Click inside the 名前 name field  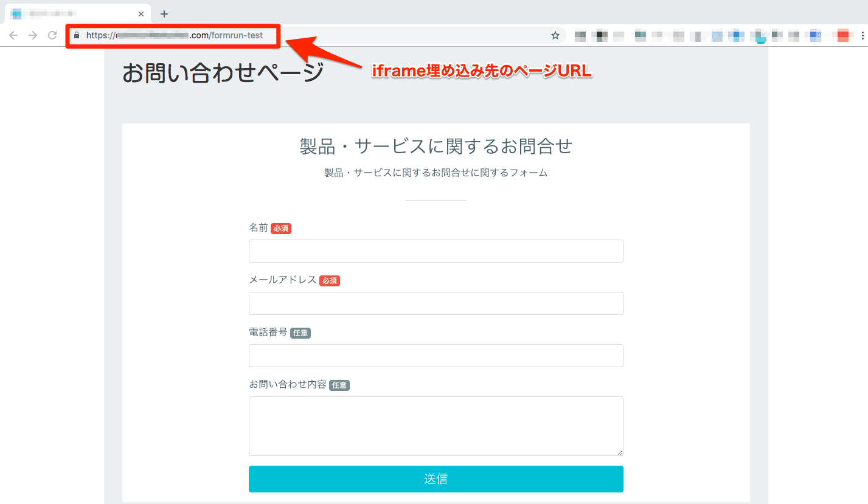click(x=436, y=250)
